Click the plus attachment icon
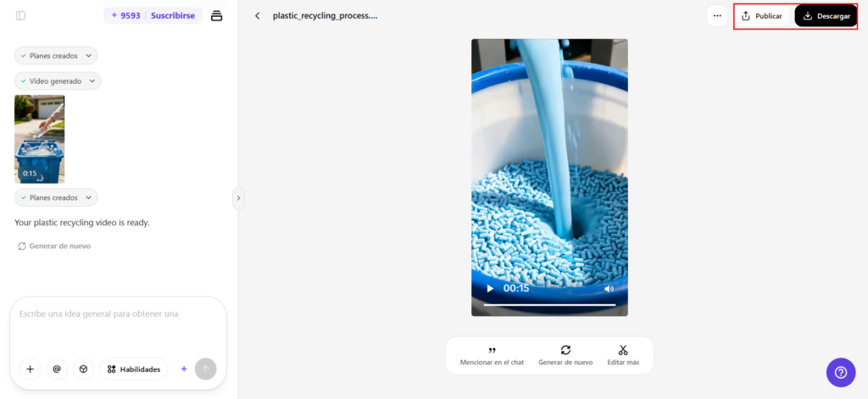The height and width of the screenshot is (399, 868). click(x=31, y=369)
